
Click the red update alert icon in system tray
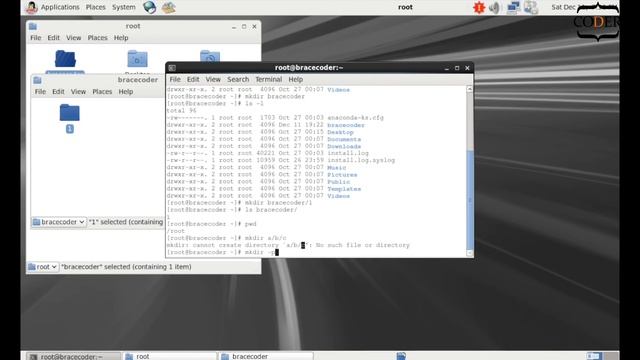479,7
